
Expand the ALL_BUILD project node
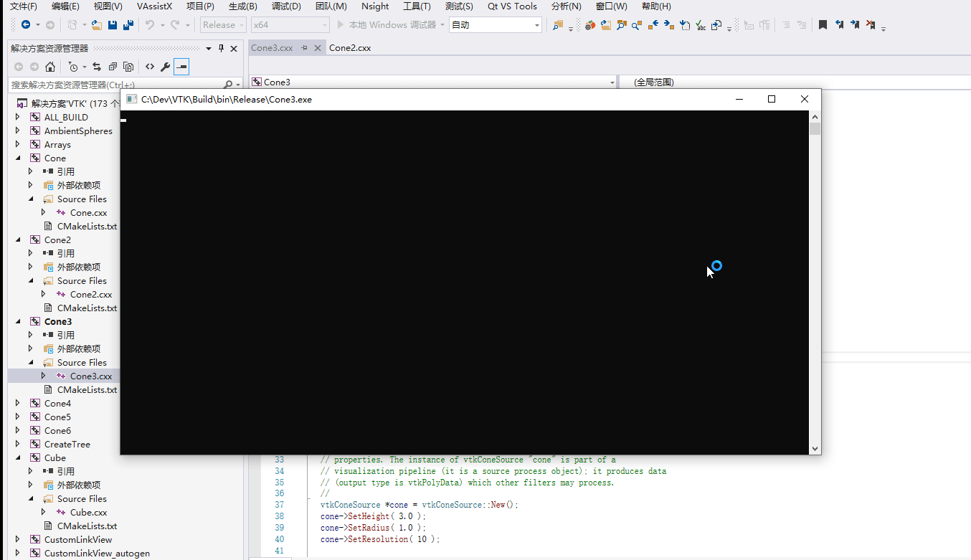pos(17,117)
